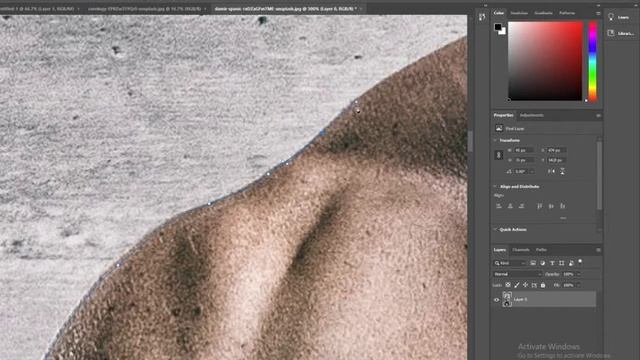
Task: Open the Libraries panel
Action: coord(620,33)
